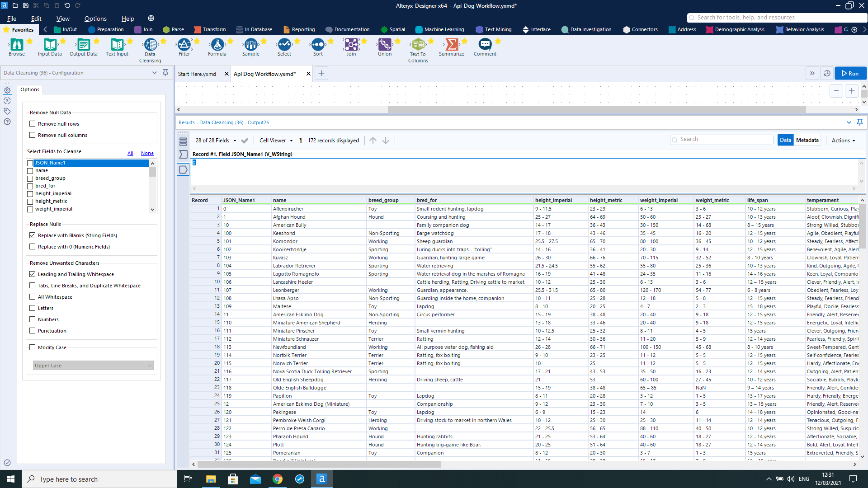The width and height of the screenshot is (868, 488).
Task: Open the Cell Viewer dropdown
Action: (x=276, y=141)
